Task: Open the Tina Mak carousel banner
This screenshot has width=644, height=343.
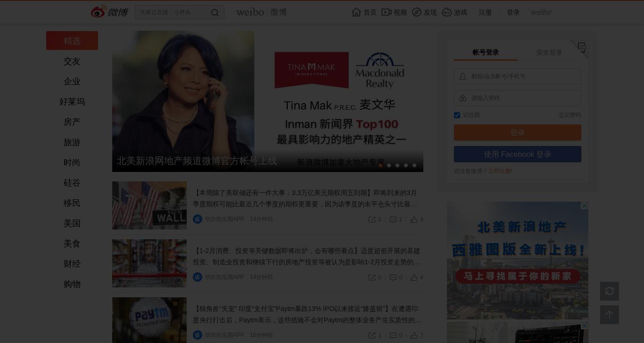Action: pos(268,101)
